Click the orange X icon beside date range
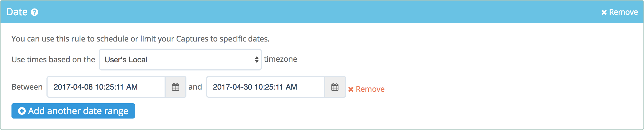The image size is (644, 130). 351,89
